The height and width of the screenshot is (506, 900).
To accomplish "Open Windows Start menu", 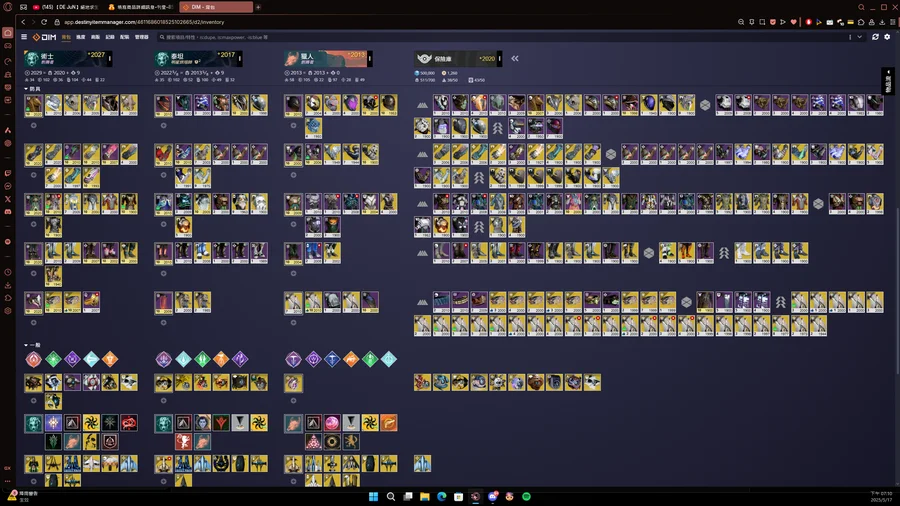I will (373, 496).
